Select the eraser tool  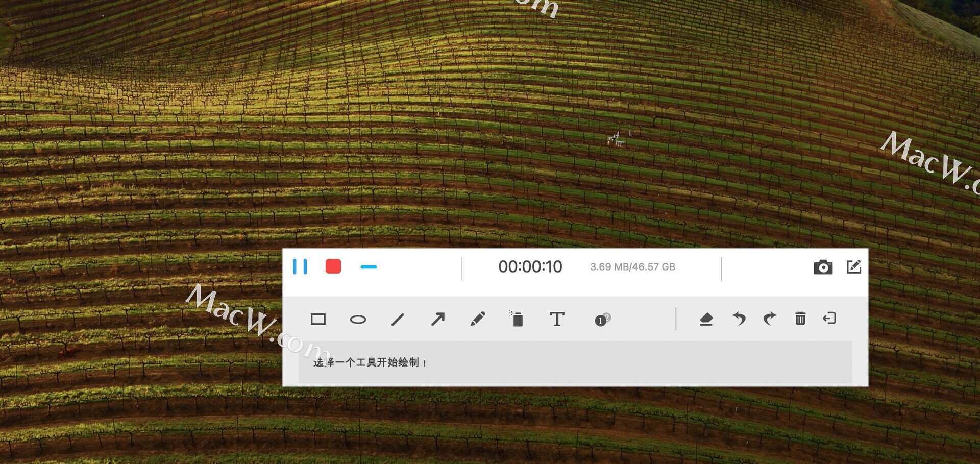(706, 320)
